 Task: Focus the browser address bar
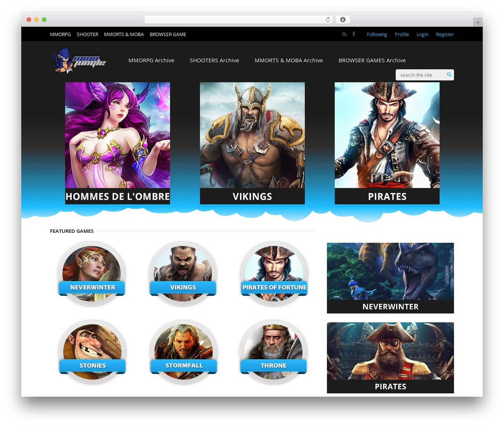point(239,20)
